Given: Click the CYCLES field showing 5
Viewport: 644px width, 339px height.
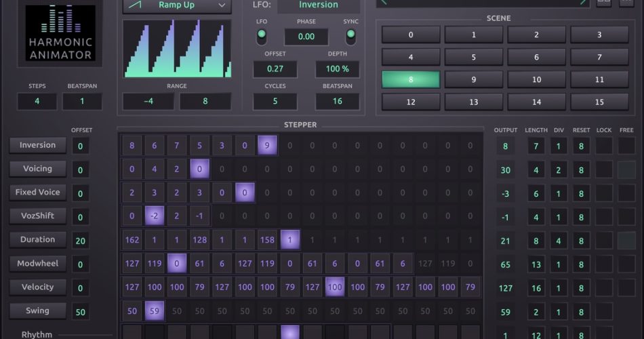Looking at the screenshot, I should (275, 101).
